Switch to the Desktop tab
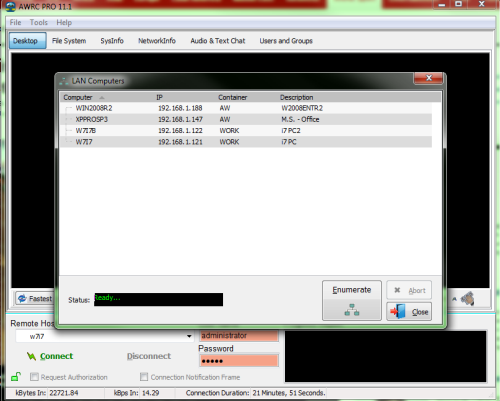 28,41
